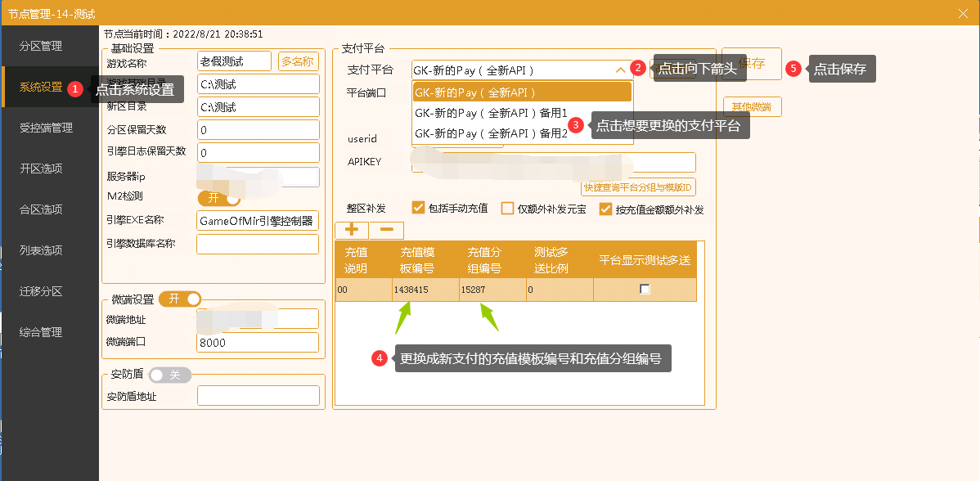Switch to 开区选项 sidebar tab
980x481 pixels.
pyautogui.click(x=41, y=169)
